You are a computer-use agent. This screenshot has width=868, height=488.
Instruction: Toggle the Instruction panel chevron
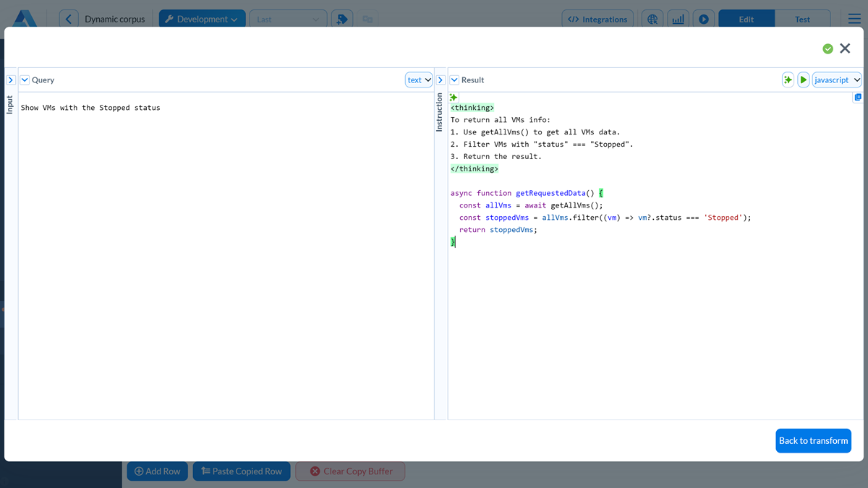[x=441, y=80]
